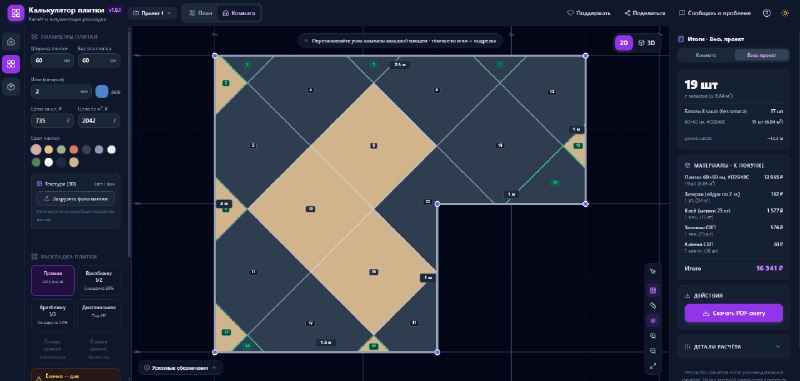Select the inner corner handle of the L-shaped room
The width and height of the screenshot is (800, 381).
pyautogui.click(x=437, y=204)
